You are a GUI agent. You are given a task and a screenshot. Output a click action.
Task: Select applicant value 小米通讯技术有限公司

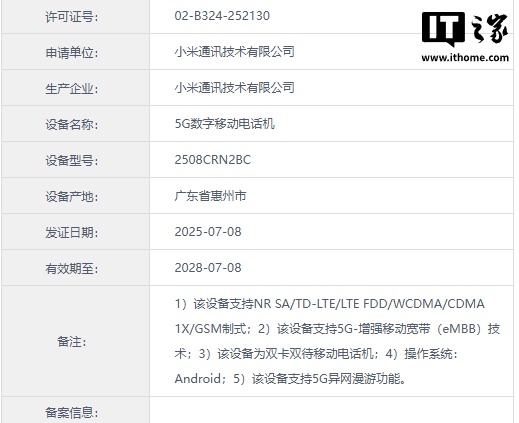234,52
